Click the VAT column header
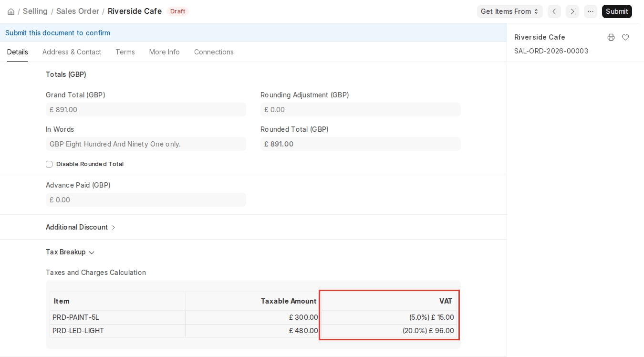644x357 pixels. tap(389, 301)
